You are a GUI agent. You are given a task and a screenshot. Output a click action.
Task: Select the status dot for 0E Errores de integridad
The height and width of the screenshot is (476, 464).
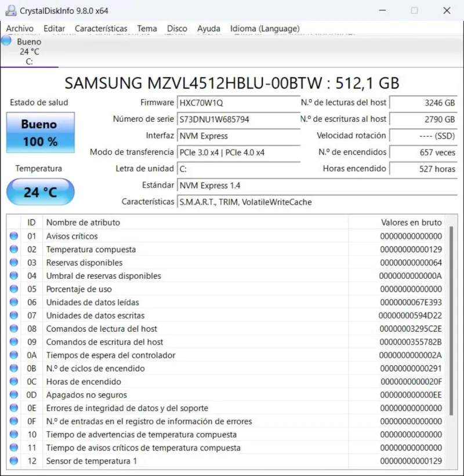[14, 408]
